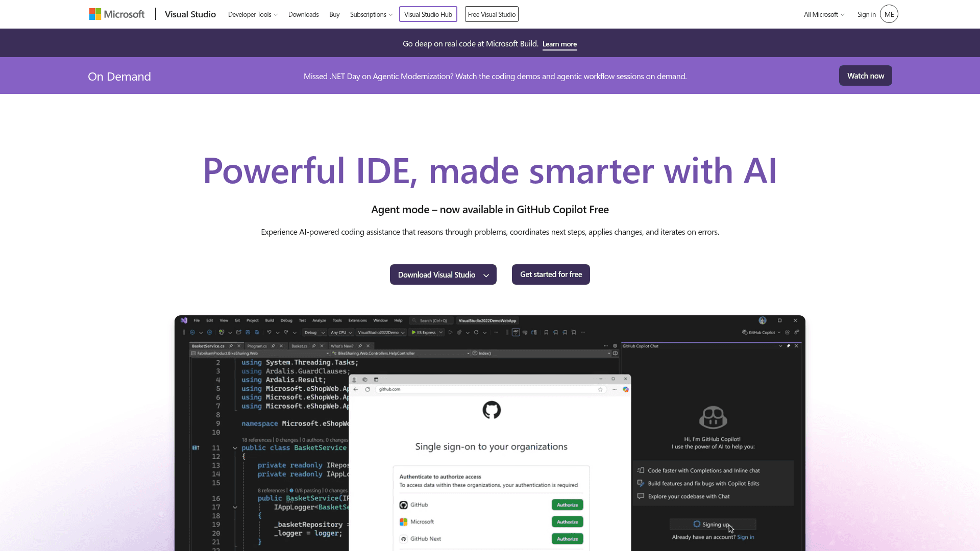The width and height of the screenshot is (980, 551).
Task: Click the Visual Studio logo in the IDE screenshot
Action: pyautogui.click(x=184, y=320)
